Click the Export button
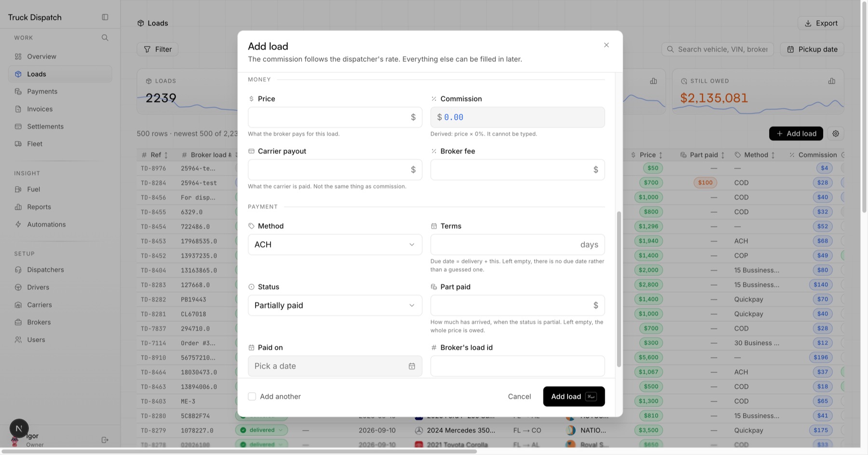The width and height of the screenshot is (868, 455). pyautogui.click(x=821, y=23)
